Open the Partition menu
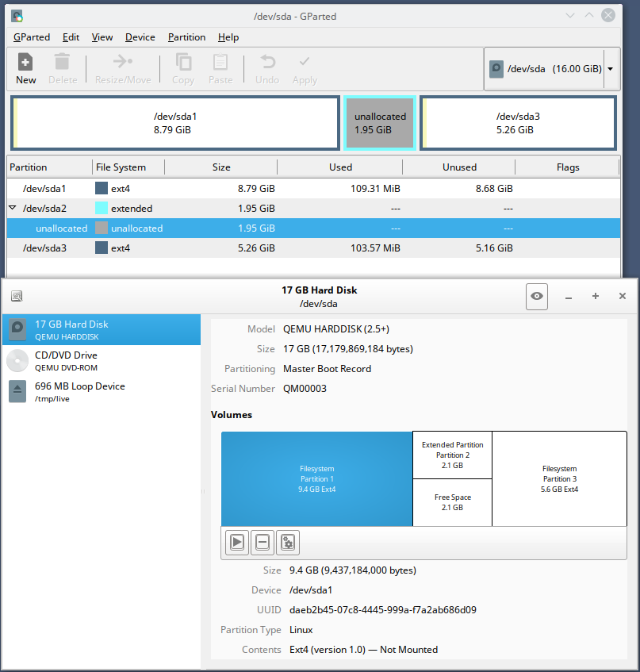The width and height of the screenshot is (640, 672). click(x=187, y=37)
